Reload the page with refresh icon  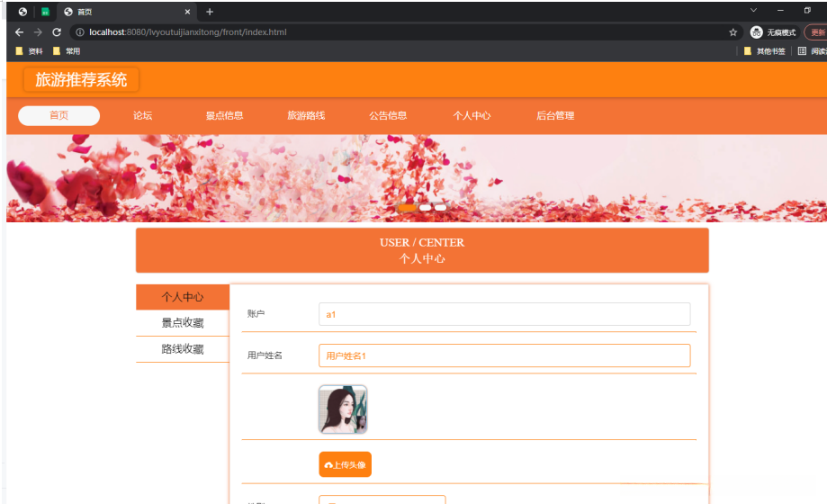(x=57, y=32)
